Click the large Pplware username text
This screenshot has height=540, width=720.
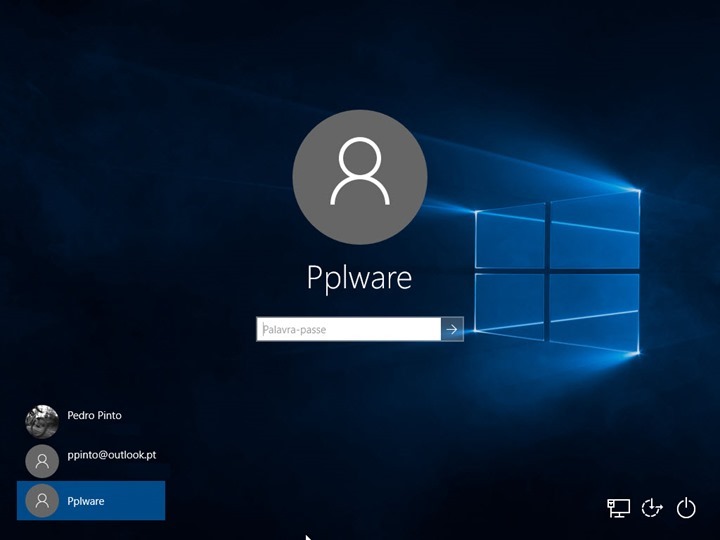tap(360, 278)
